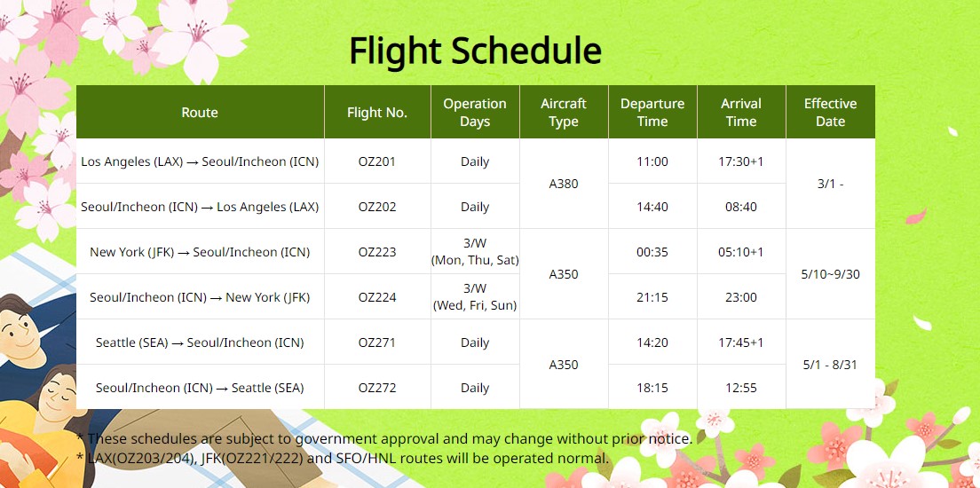Click the Flight No. column header
The height and width of the screenshot is (488, 980).
[377, 113]
